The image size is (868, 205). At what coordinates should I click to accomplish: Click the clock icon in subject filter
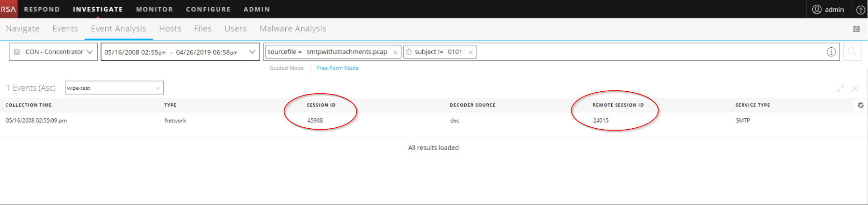409,52
